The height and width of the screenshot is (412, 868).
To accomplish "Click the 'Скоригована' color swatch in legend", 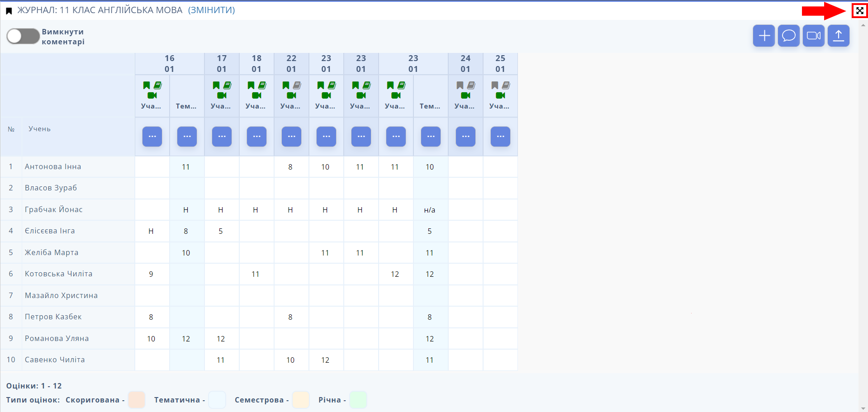I will pyautogui.click(x=137, y=400).
